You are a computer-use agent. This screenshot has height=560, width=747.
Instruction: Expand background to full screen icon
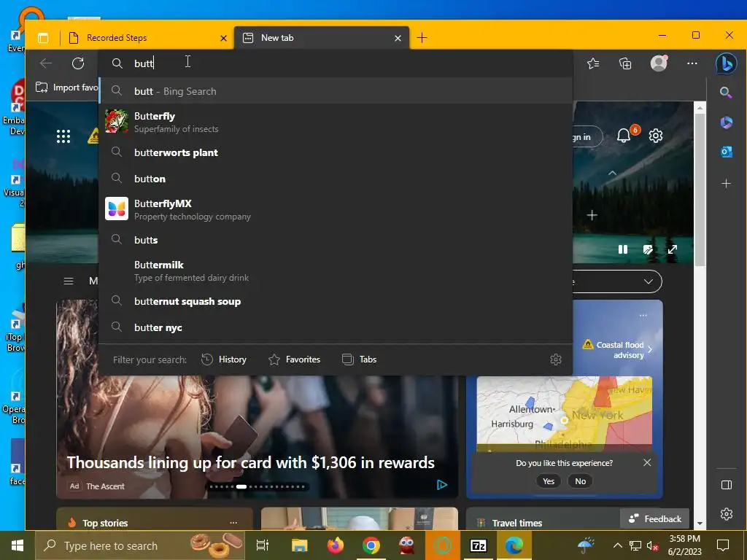click(672, 249)
